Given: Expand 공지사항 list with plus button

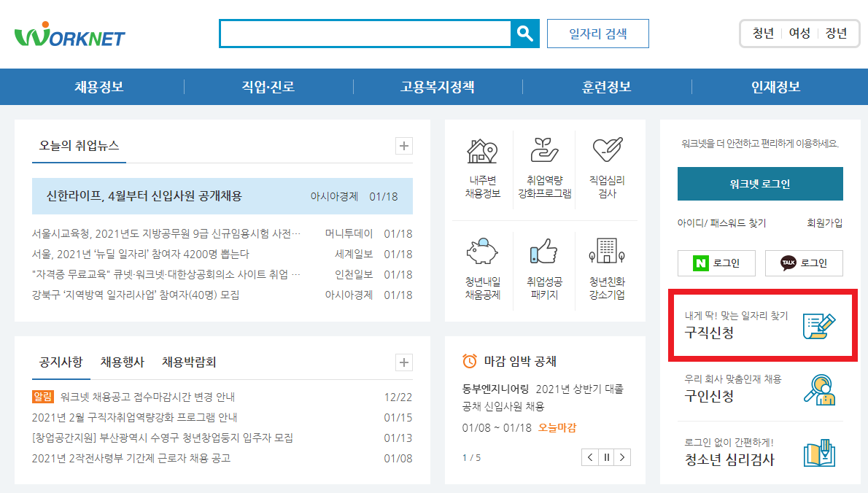Looking at the screenshot, I should [404, 362].
